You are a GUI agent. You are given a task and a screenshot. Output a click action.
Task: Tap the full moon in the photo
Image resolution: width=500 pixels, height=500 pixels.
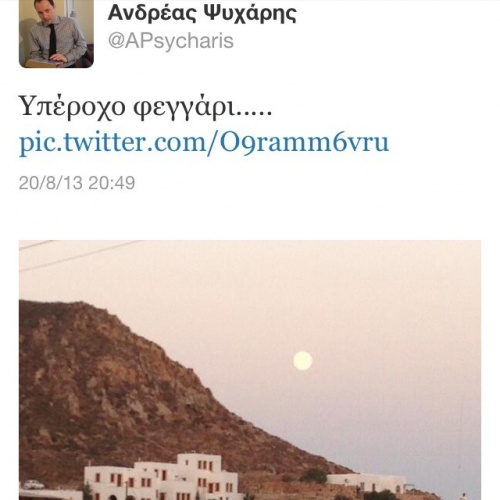click(303, 361)
